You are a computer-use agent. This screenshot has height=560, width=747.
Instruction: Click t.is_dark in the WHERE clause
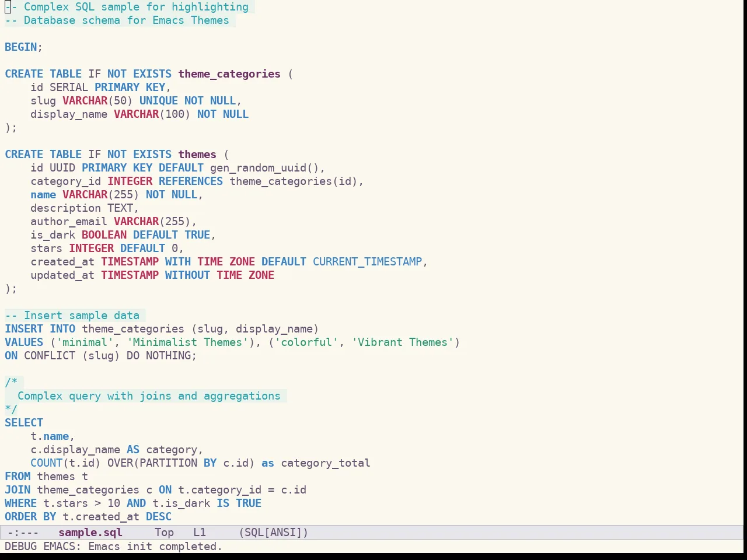pos(181,503)
